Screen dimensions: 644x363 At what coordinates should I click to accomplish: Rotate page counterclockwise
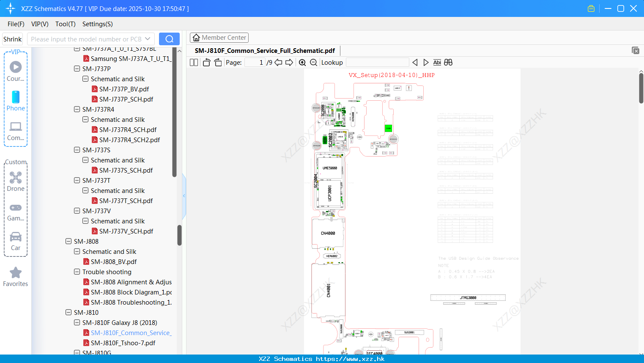point(206,63)
